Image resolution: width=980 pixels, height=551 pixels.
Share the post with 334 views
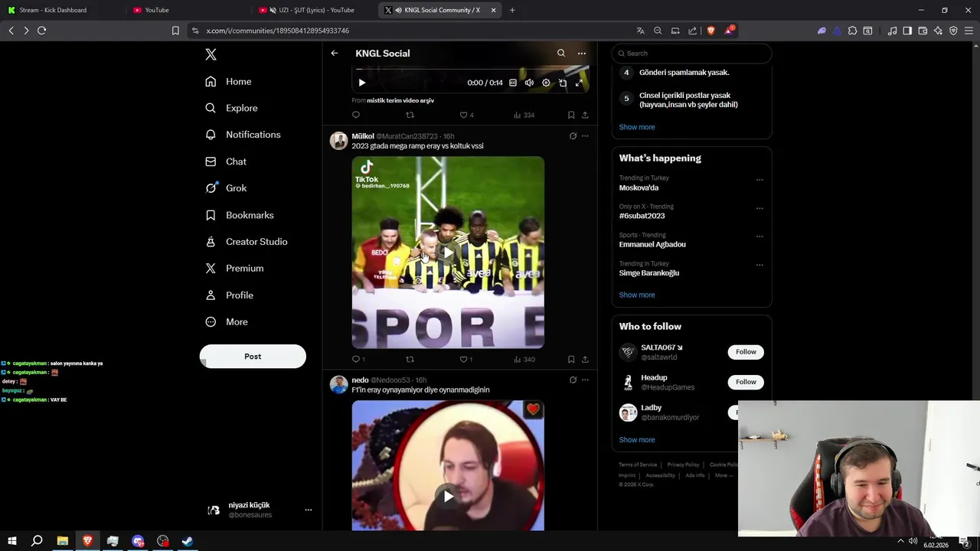coord(585,115)
